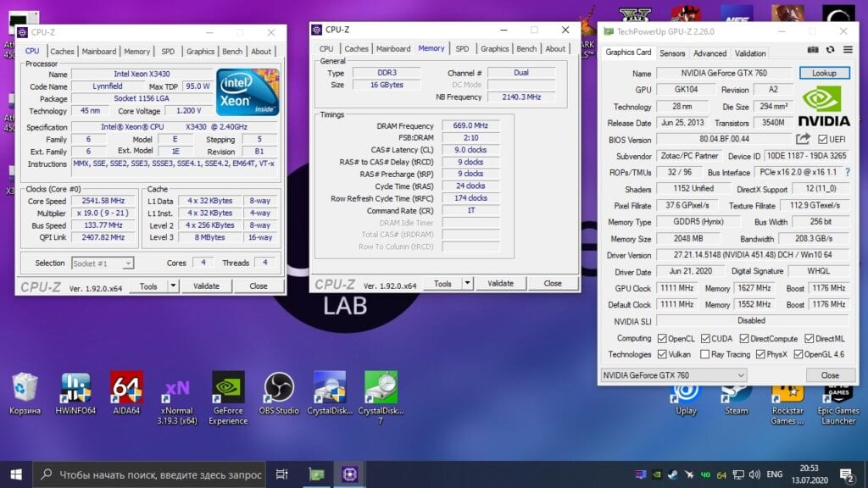Select CPU-Z taskbar button
The image size is (868, 488).
(x=349, y=474)
